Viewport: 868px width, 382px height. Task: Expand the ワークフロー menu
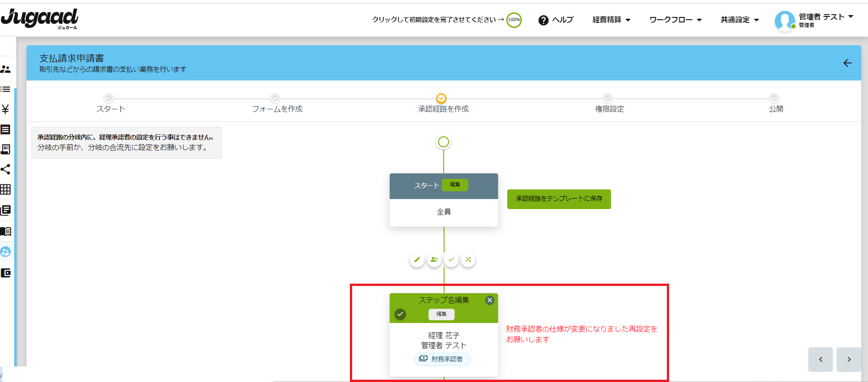point(675,20)
